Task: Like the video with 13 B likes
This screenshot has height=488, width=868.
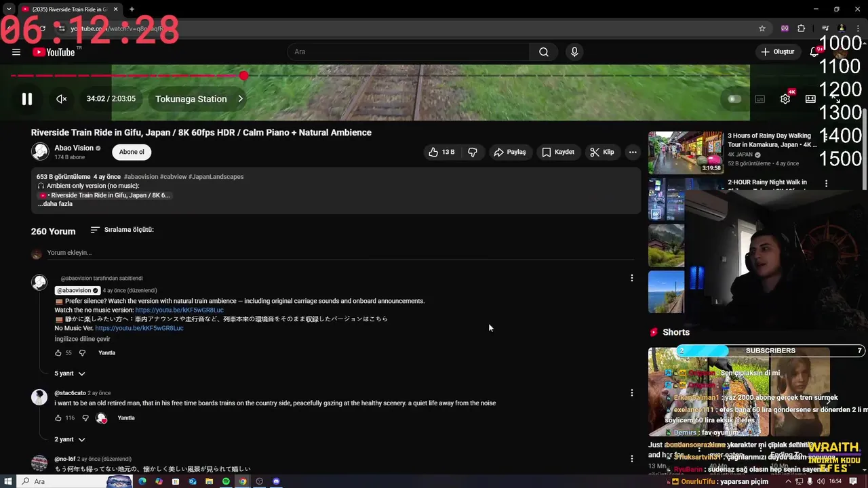Action: click(441, 152)
